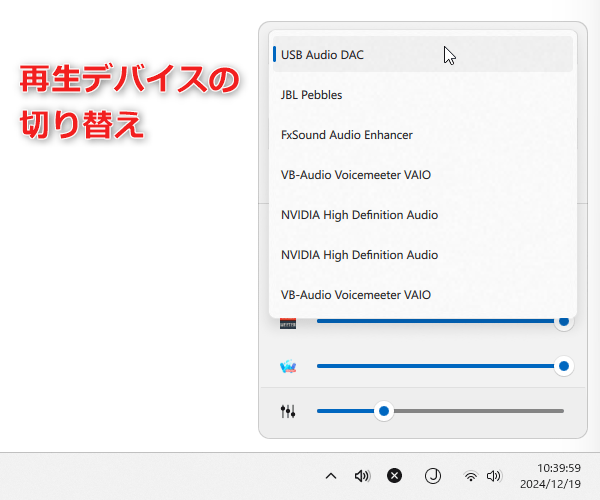Switch playback to JBL Pebbles
600x500 pixels.
(423, 94)
